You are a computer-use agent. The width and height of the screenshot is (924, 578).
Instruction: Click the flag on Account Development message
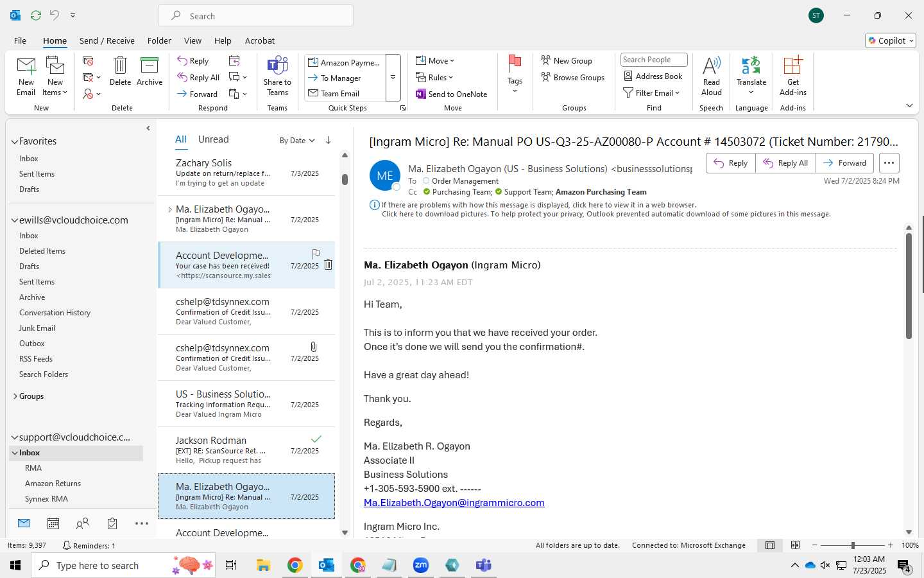[316, 254]
